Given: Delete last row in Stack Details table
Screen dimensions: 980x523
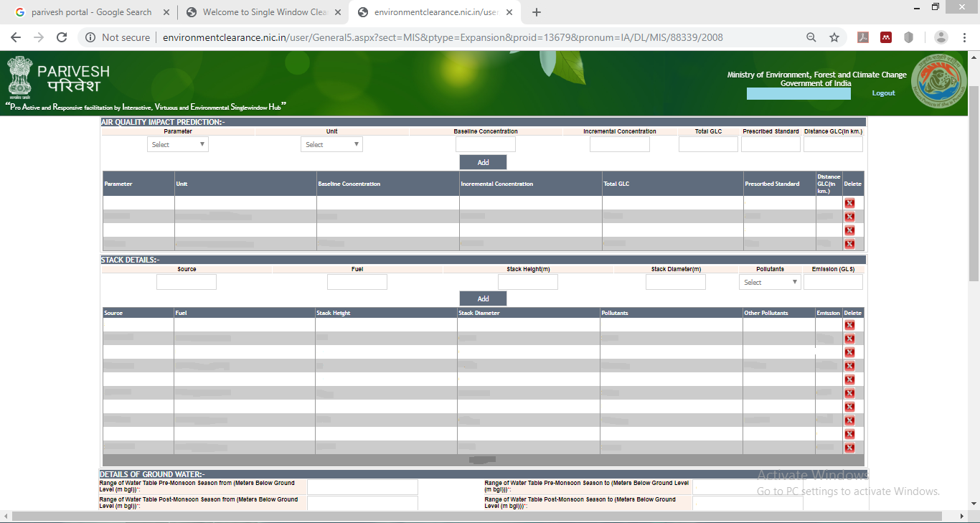Looking at the screenshot, I should [849, 448].
